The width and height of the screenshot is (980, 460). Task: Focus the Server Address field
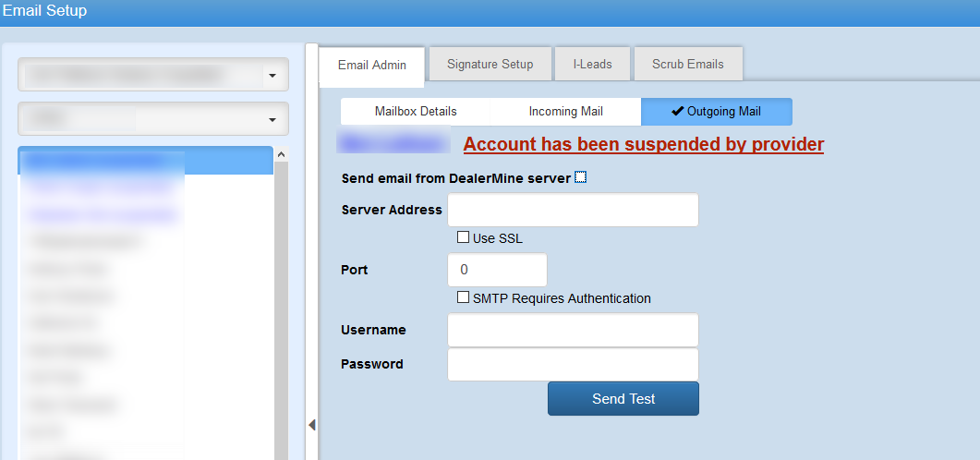(573, 210)
